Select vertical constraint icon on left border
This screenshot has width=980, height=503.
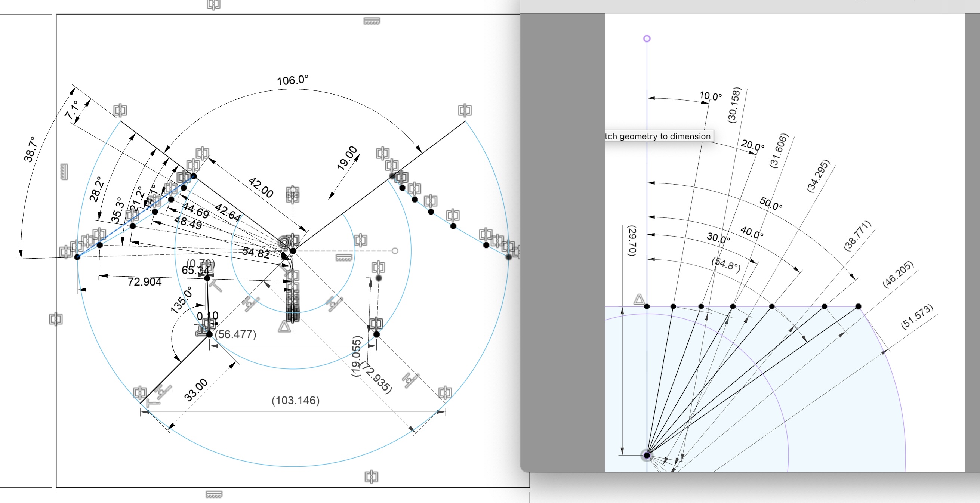[x=64, y=172]
